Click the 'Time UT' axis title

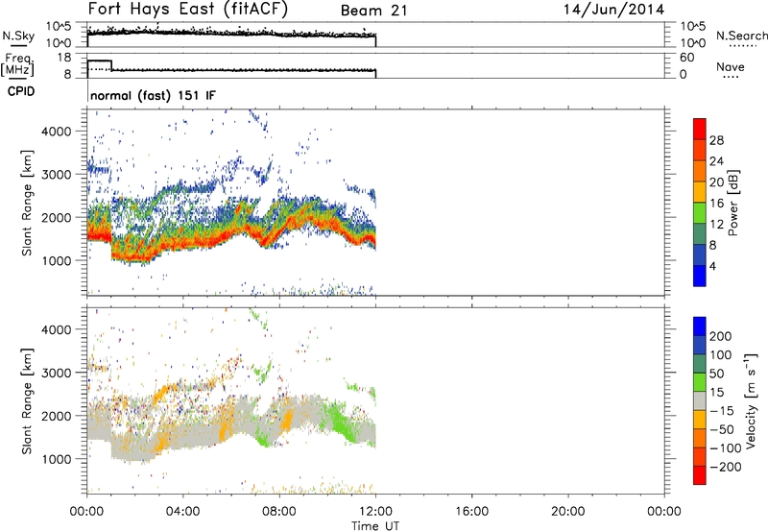pos(375,526)
